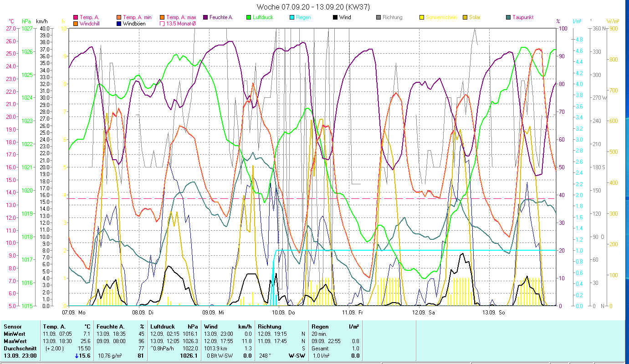This screenshot has width=629, height=364.
Task: Click the pink Temp. A. legend swatch
Action: [x=76, y=17]
